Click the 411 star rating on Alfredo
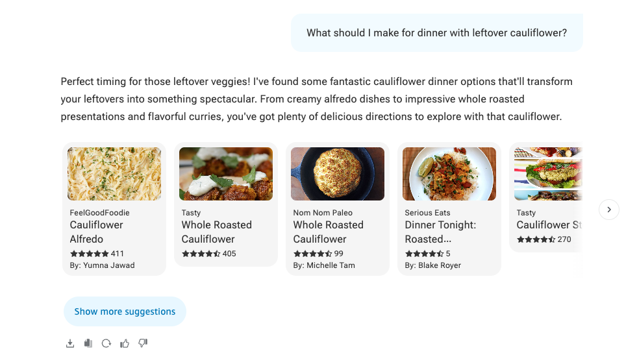This screenshot has width=637, height=364. (x=97, y=254)
